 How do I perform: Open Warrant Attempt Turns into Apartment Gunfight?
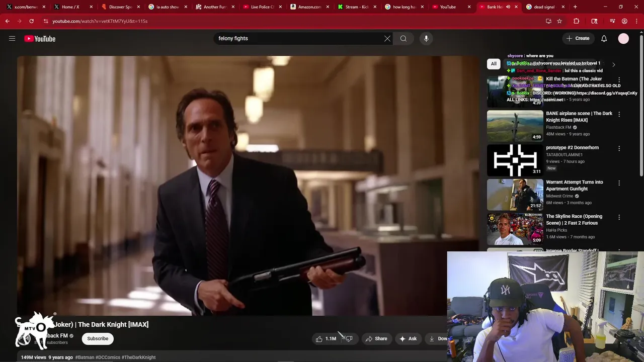[x=575, y=186]
